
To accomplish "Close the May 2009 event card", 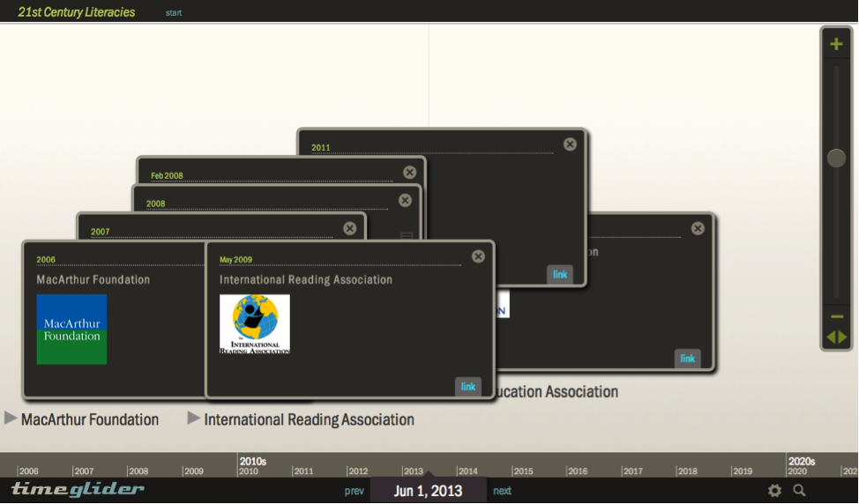I will coord(478,256).
